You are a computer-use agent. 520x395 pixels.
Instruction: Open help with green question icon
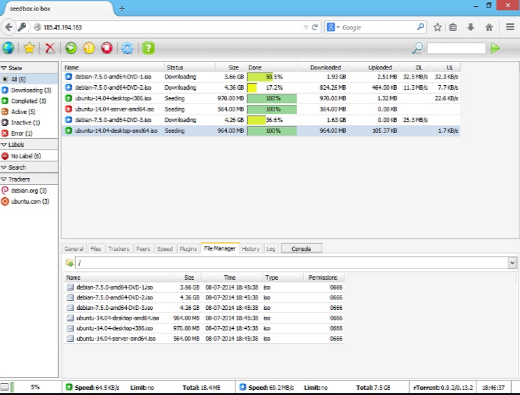(x=148, y=48)
